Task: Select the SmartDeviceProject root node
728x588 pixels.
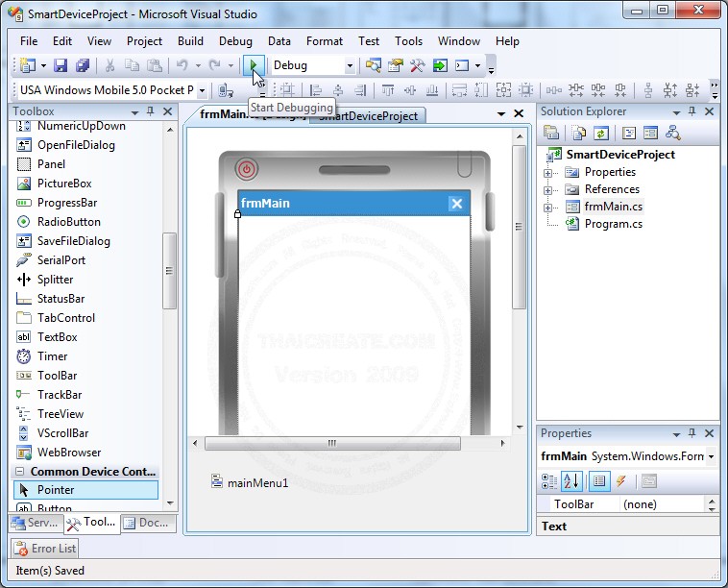Action: [x=620, y=155]
